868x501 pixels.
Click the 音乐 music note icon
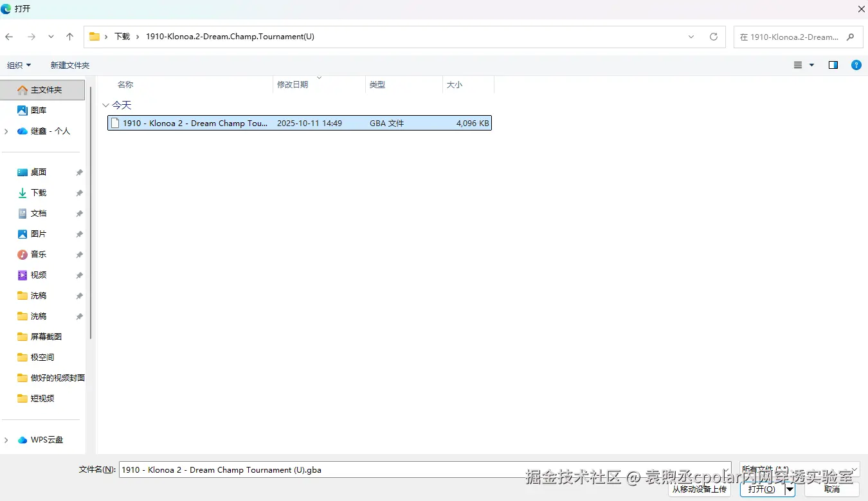tap(23, 255)
